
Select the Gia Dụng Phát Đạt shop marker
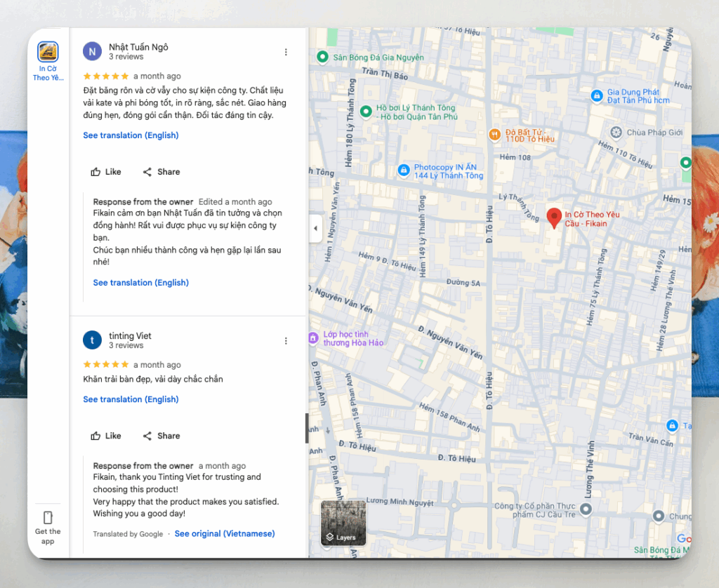[x=597, y=96]
